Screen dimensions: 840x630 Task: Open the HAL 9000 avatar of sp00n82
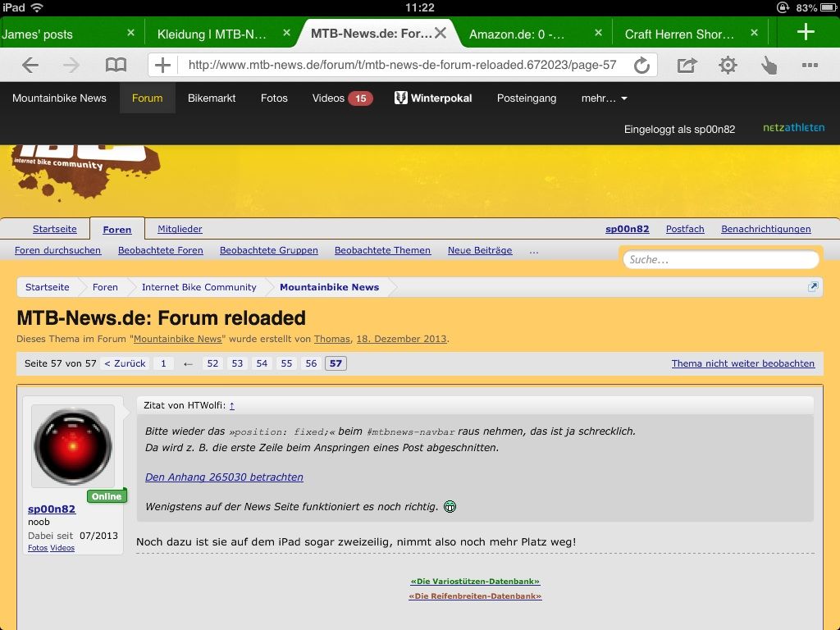click(73, 446)
